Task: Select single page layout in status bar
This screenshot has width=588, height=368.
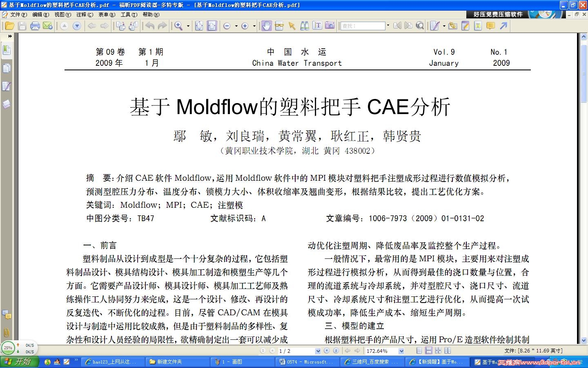Action: click(419, 350)
